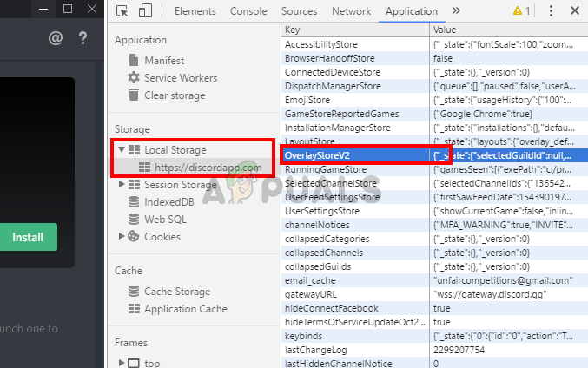Show more DevTools tabs via double chevron
This screenshot has height=368, width=588.
(456, 10)
